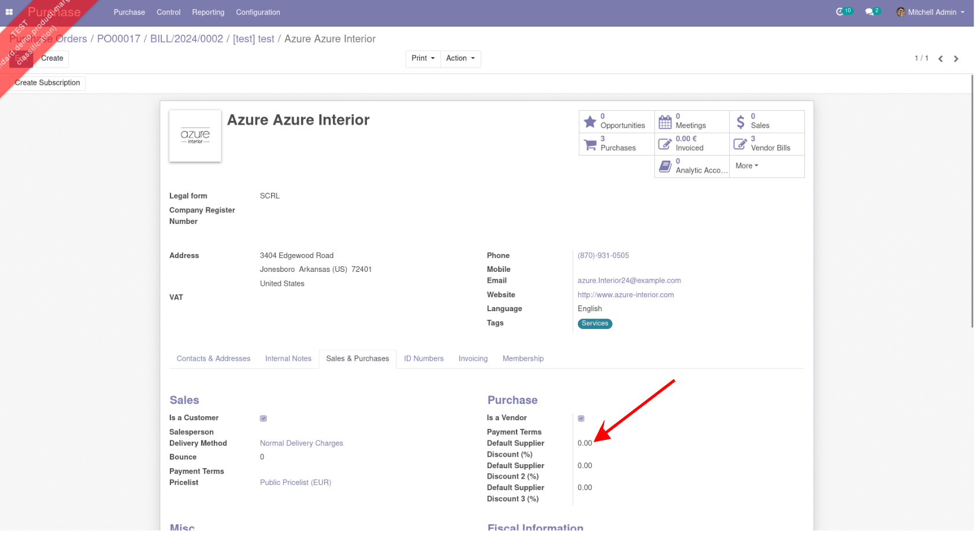Screen dimensions: 980x534
Task: Click the Invoiced pencil icon
Action: (x=665, y=144)
